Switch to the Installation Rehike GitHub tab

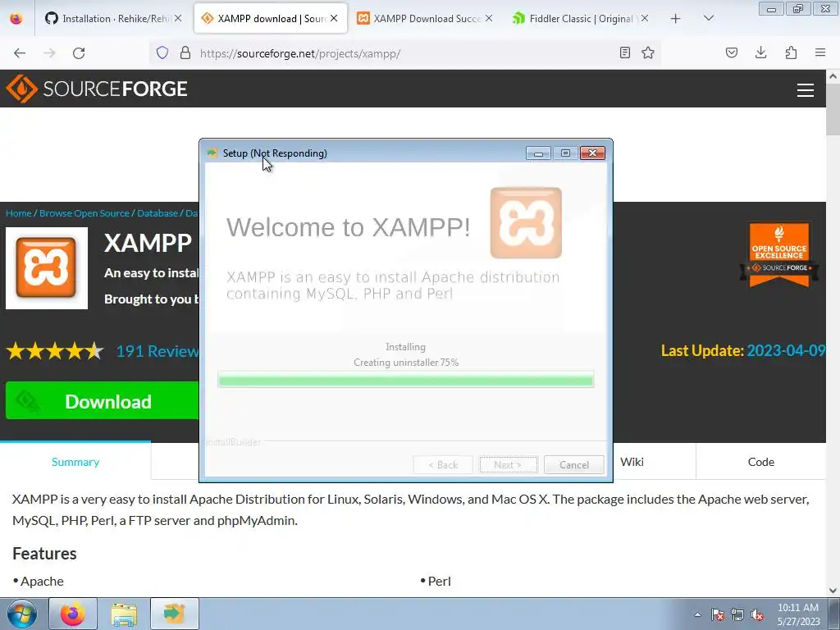pyautogui.click(x=113, y=19)
